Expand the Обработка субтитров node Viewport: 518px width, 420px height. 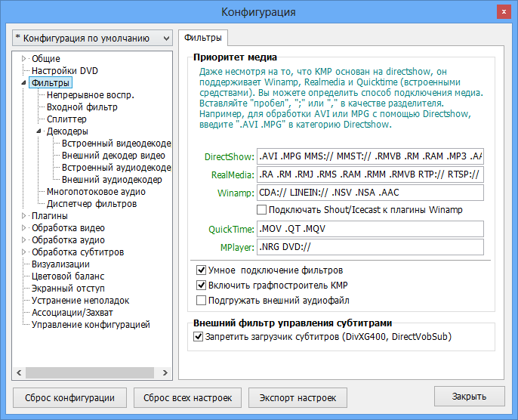23,252
